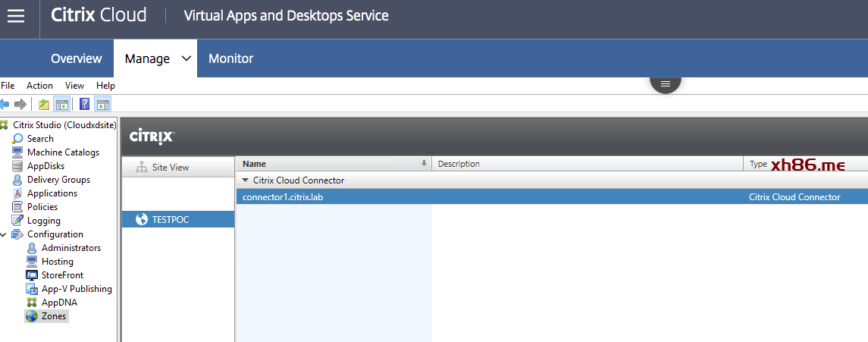Collapse the Citrix Cloud Connector group
Image resolution: width=868 pixels, height=342 pixels.
(245, 180)
